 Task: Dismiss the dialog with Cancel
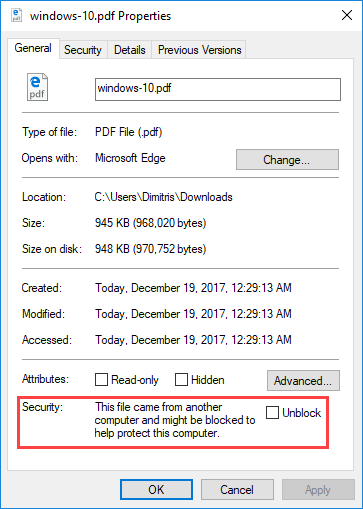pyautogui.click(x=237, y=490)
